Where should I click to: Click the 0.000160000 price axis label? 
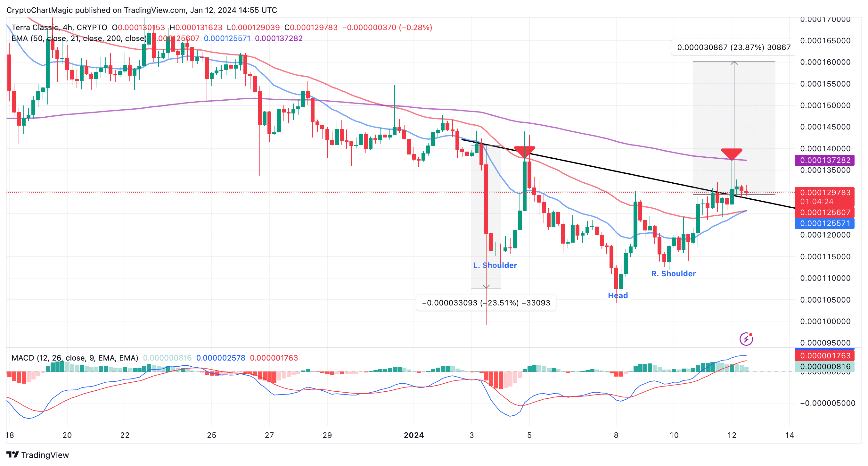(x=825, y=62)
